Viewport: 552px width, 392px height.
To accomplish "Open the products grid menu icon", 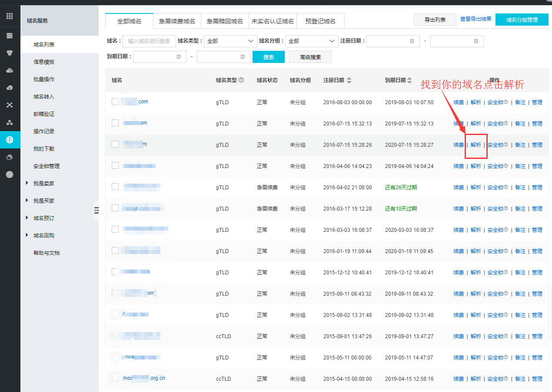I will 10,16.
